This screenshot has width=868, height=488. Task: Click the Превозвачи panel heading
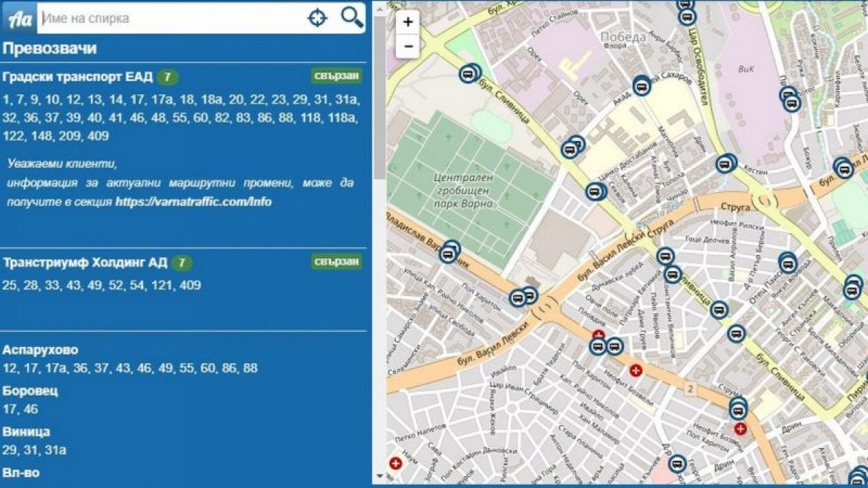[50, 49]
